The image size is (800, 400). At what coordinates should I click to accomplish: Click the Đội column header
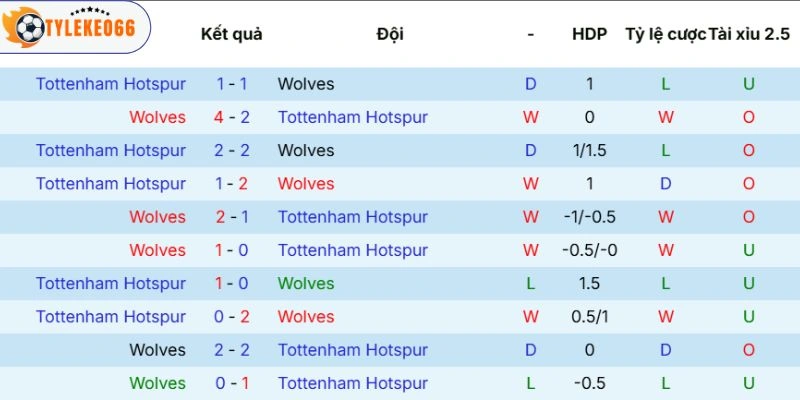(x=390, y=34)
